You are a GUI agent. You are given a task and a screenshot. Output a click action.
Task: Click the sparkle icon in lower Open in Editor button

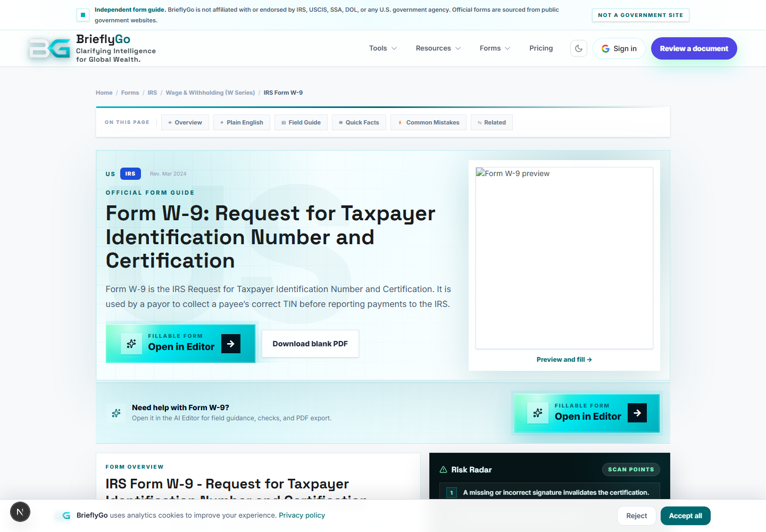coord(538,413)
